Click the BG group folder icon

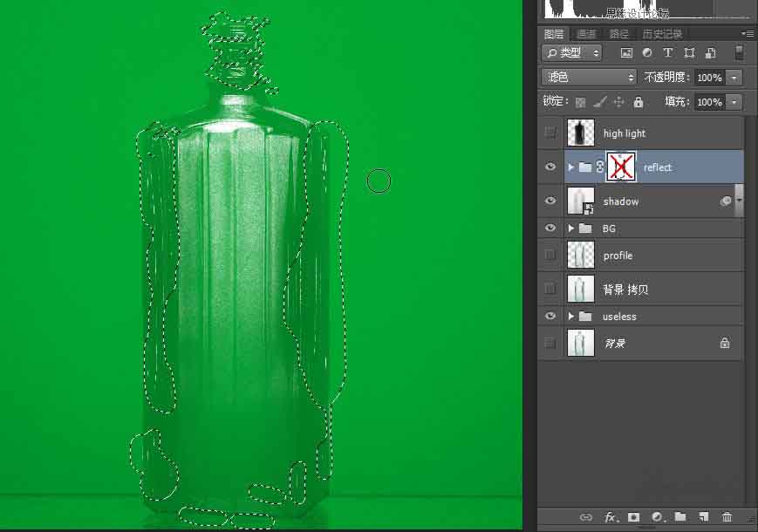585,228
